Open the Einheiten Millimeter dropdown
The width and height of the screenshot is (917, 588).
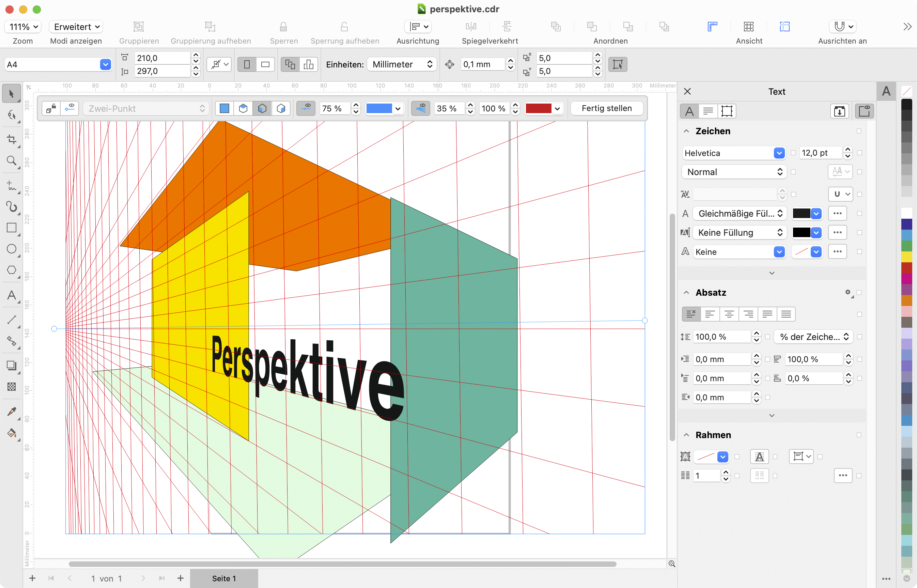tap(402, 64)
